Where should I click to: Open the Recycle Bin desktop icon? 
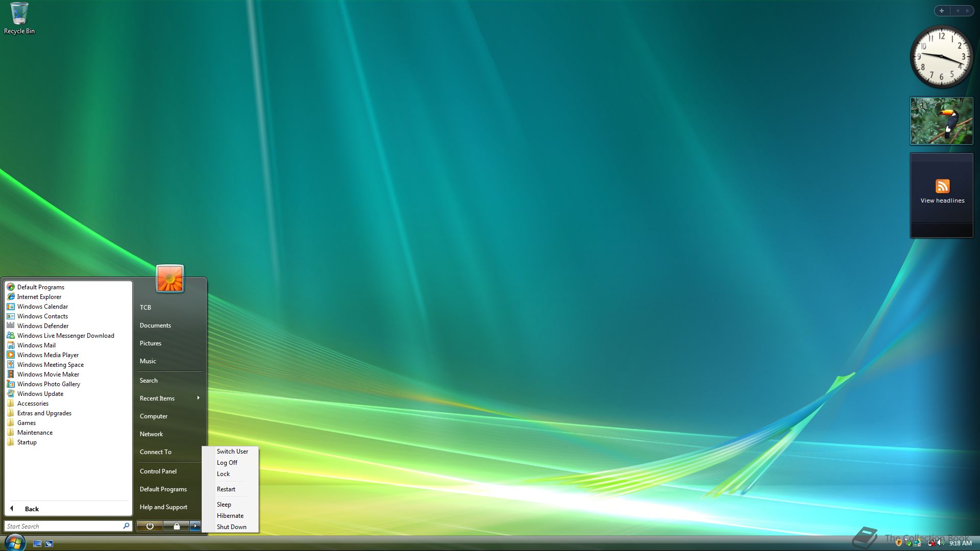tap(19, 18)
